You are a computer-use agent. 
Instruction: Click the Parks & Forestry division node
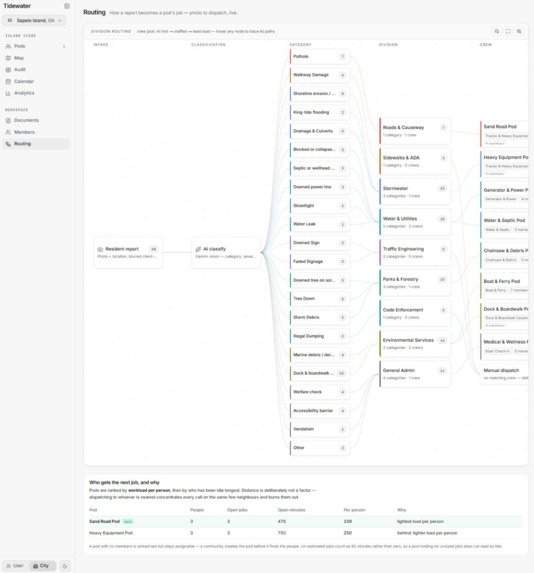[415, 283]
